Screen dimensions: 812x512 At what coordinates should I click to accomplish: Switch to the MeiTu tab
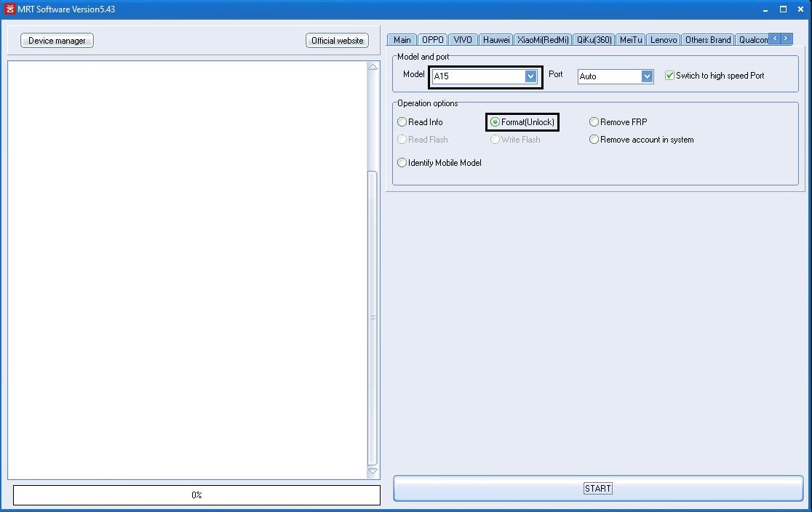[631, 40]
